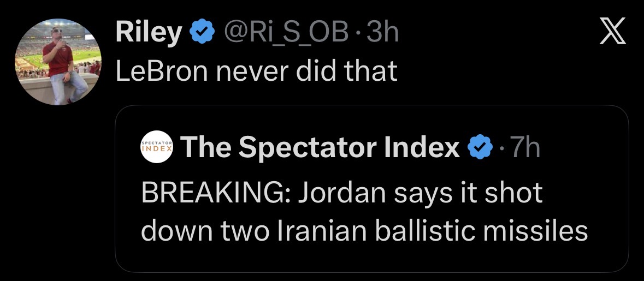Viewport: 644px width, 281px height.
Task: Open The Spectator Index round avatar
Action: click(x=156, y=147)
